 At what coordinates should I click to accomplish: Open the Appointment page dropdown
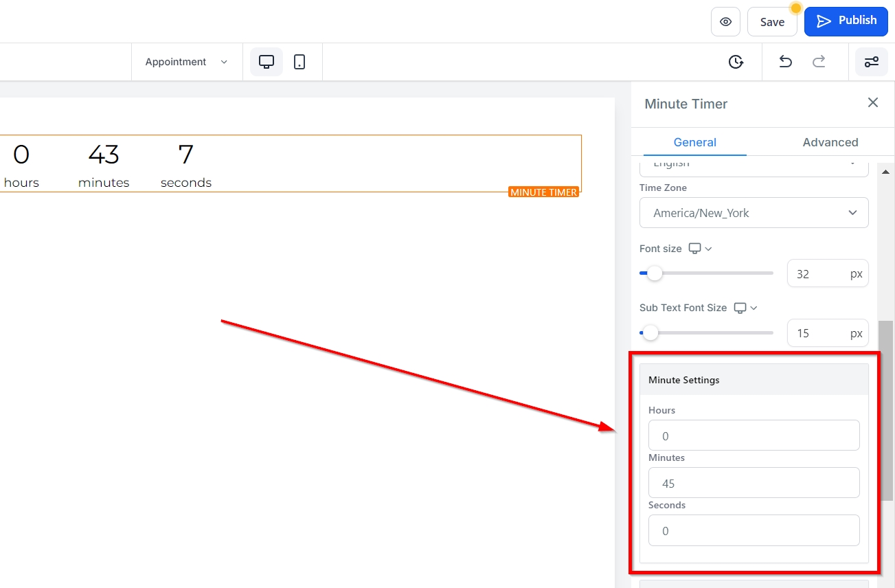point(186,62)
